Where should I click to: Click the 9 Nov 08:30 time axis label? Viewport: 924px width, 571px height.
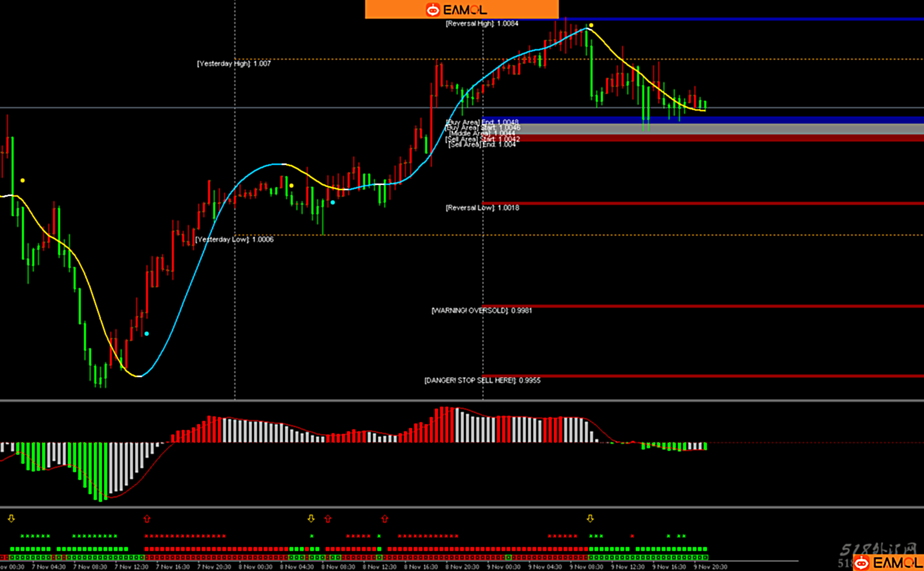point(587,566)
